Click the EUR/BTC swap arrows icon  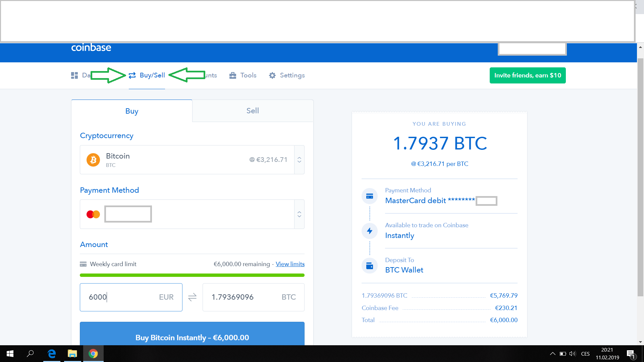click(192, 297)
